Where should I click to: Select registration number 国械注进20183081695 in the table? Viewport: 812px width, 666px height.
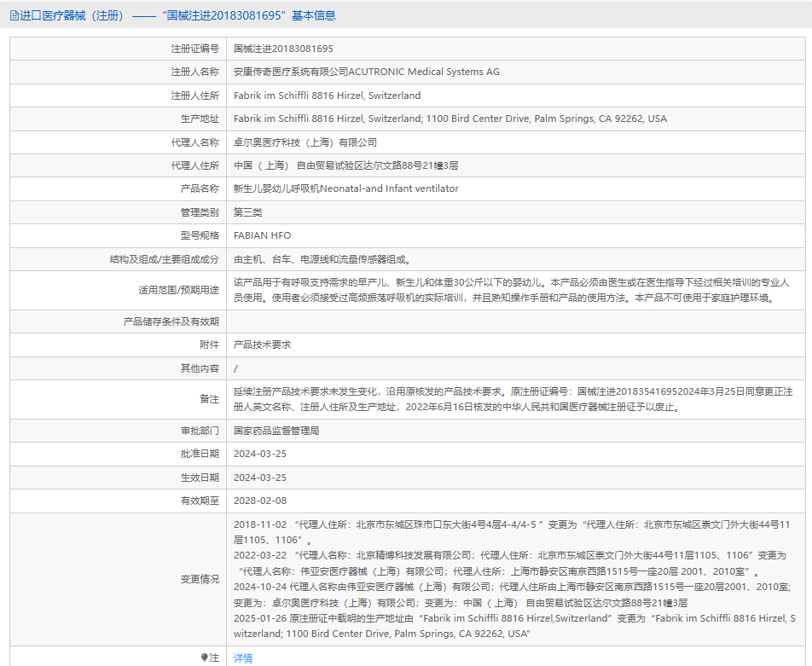tap(283, 49)
